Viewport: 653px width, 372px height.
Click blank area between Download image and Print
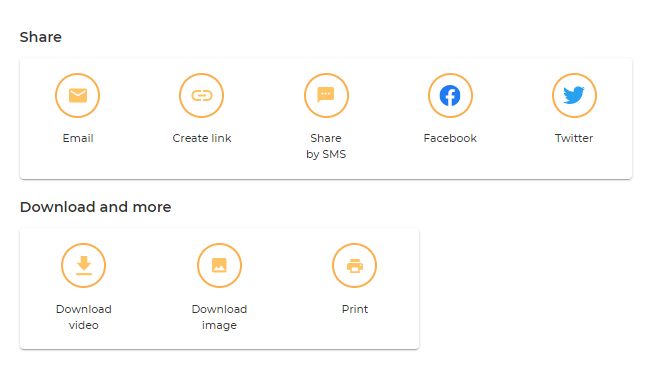[287, 288]
